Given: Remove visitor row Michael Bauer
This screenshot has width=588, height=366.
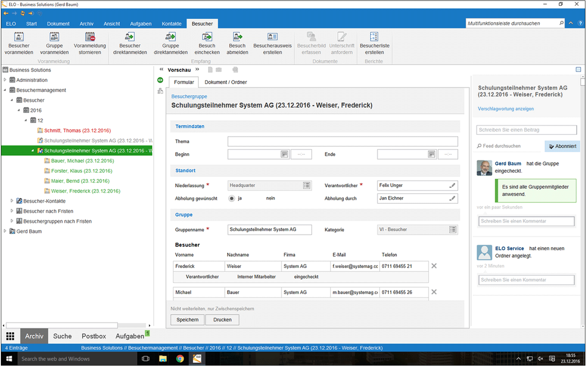Looking at the screenshot, I should (x=434, y=292).
